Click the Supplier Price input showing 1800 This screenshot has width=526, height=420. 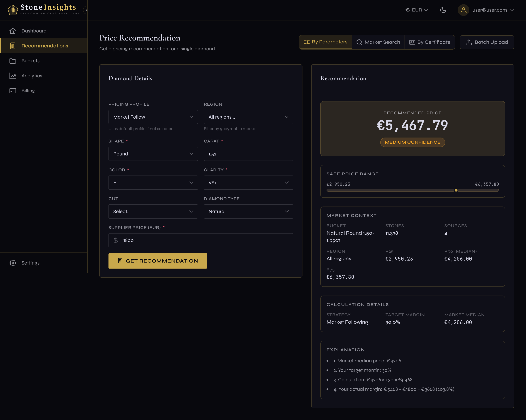coord(201,240)
